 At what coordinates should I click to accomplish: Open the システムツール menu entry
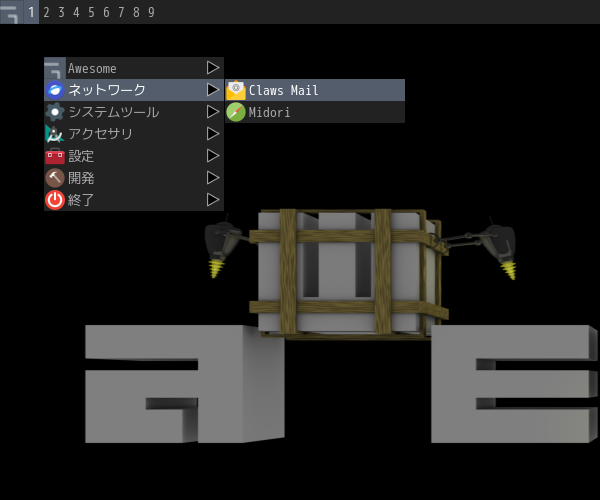tap(134, 112)
